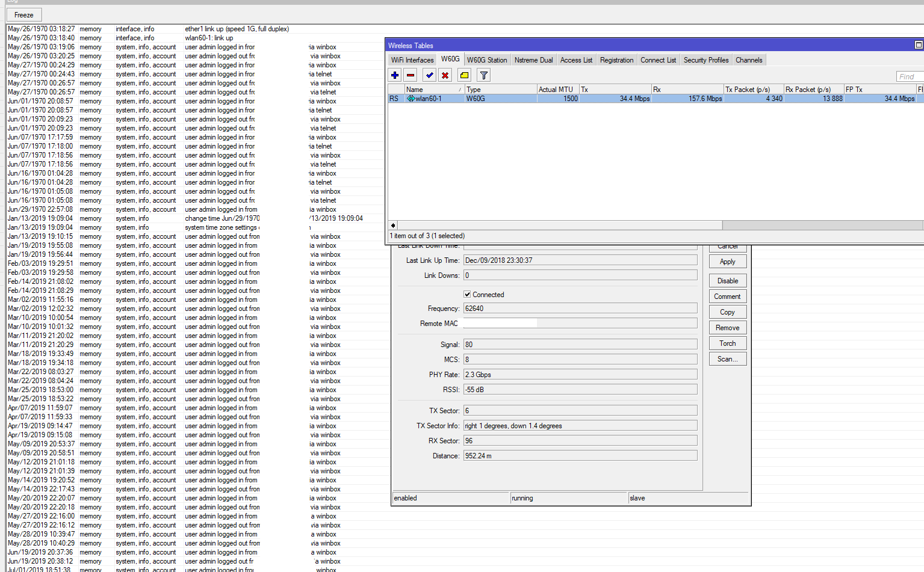The height and width of the screenshot is (572, 924).
Task: Click PHY Rate field 2.3 Gbps
Action: point(580,375)
